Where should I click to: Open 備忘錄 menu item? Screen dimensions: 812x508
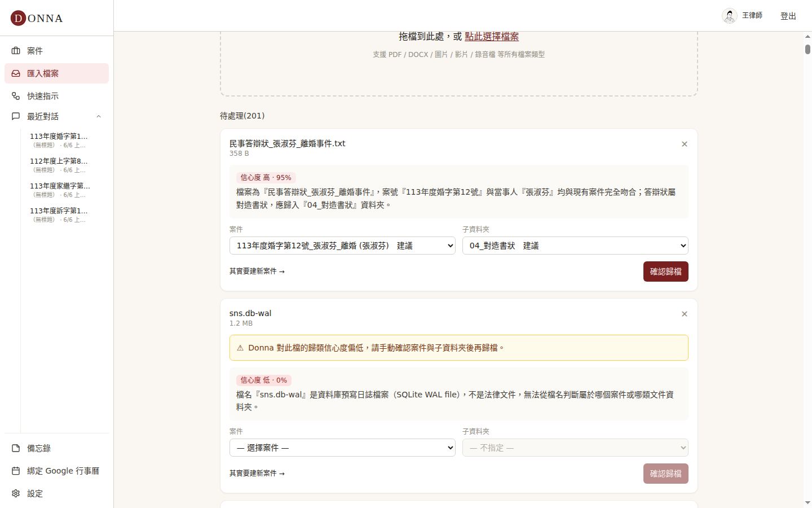click(x=56, y=448)
